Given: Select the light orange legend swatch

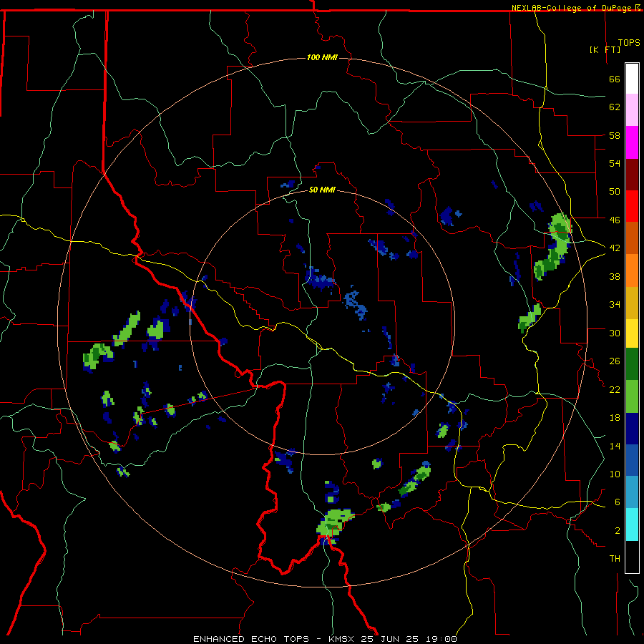Looking at the screenshot, I should [x=632, y=270].
